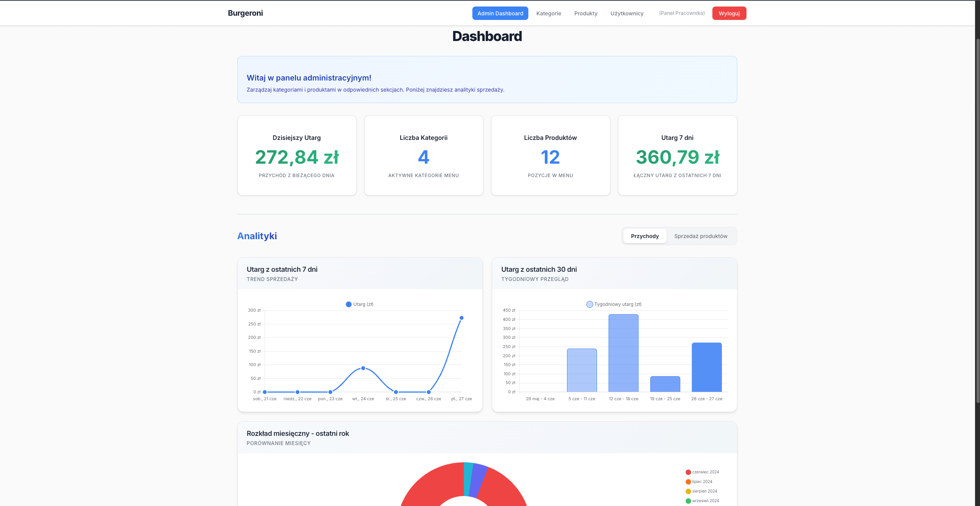The image size is (980, 506).
Task: Click the Dashboard page title
Action: [487, 36]
